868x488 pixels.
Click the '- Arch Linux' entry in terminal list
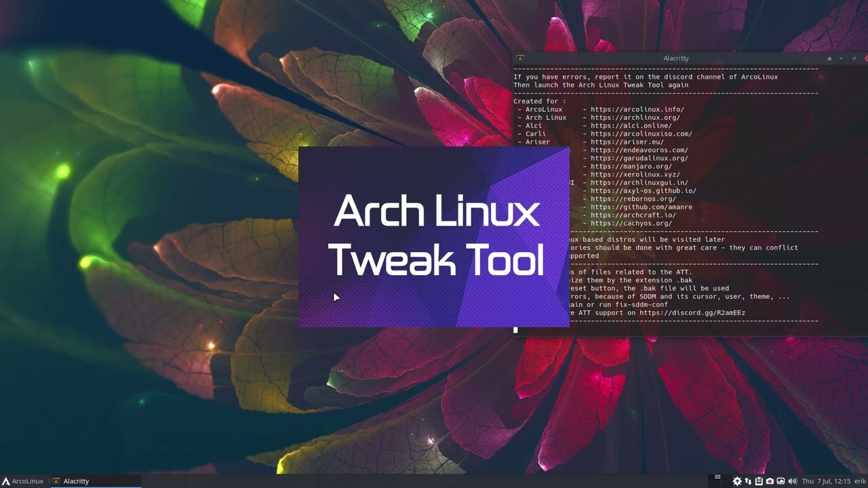point(542,118)
